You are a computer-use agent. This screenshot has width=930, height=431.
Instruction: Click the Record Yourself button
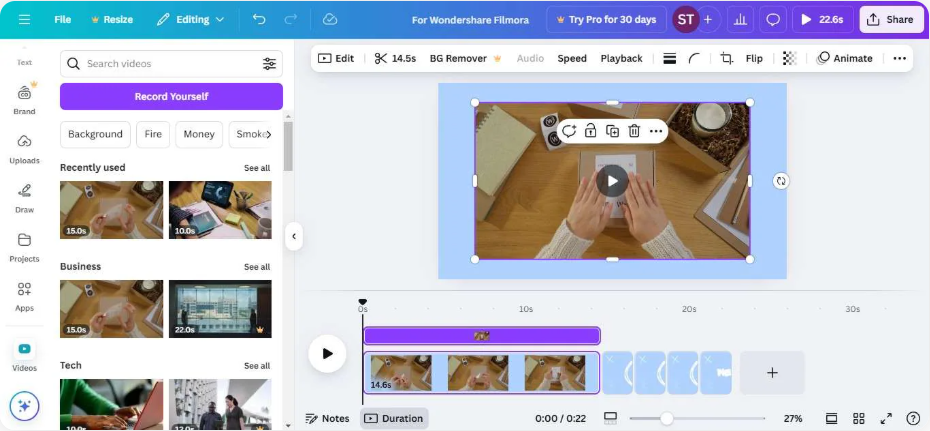click(171, 96)
